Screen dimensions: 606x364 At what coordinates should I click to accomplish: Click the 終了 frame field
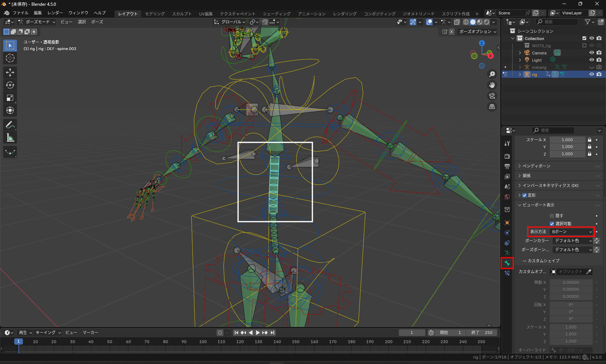(482, 333)
